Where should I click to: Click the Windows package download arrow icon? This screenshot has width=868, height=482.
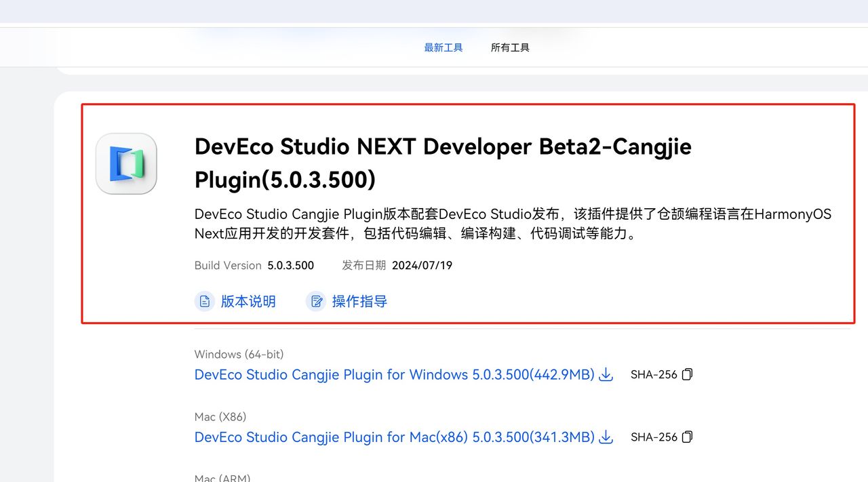pyautogui.click(x=605, y=374)
